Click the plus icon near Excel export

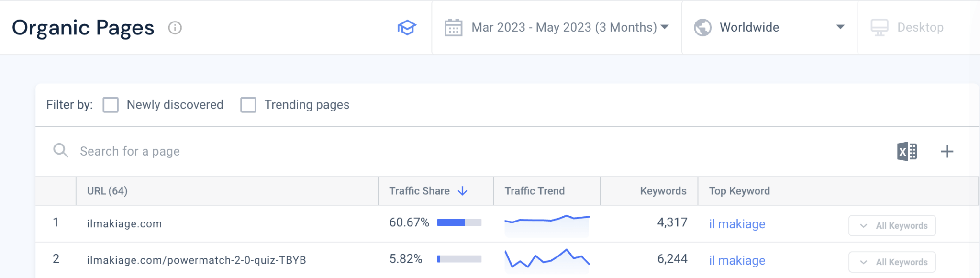(948, 151)
